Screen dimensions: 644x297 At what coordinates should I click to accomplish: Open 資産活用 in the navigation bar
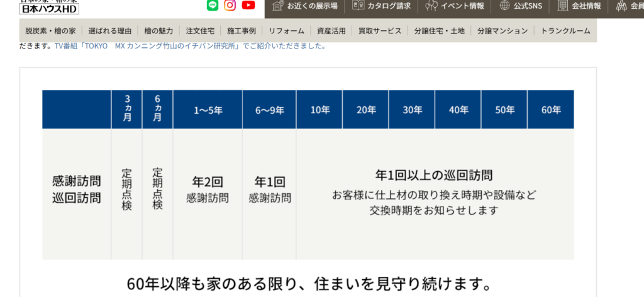pos(331,30)
